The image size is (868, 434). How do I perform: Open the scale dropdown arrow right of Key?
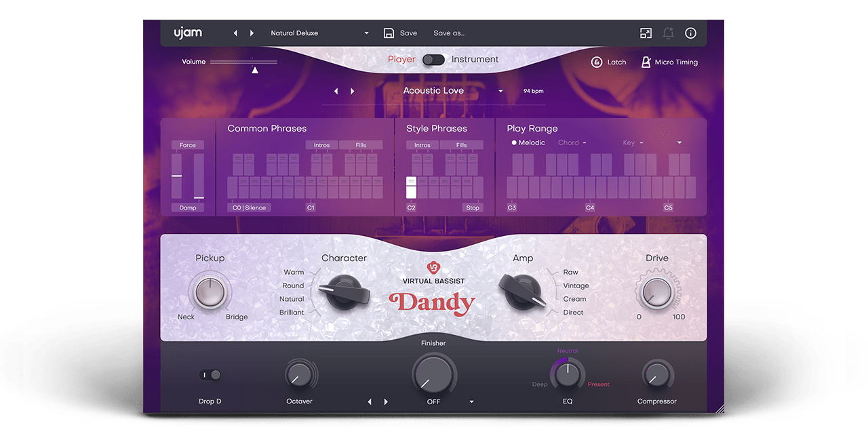679,143
